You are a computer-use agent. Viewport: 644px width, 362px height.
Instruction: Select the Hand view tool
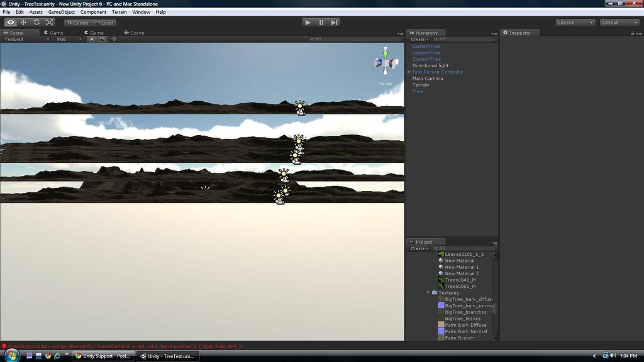pyautogui.click(x=11, y=21)
